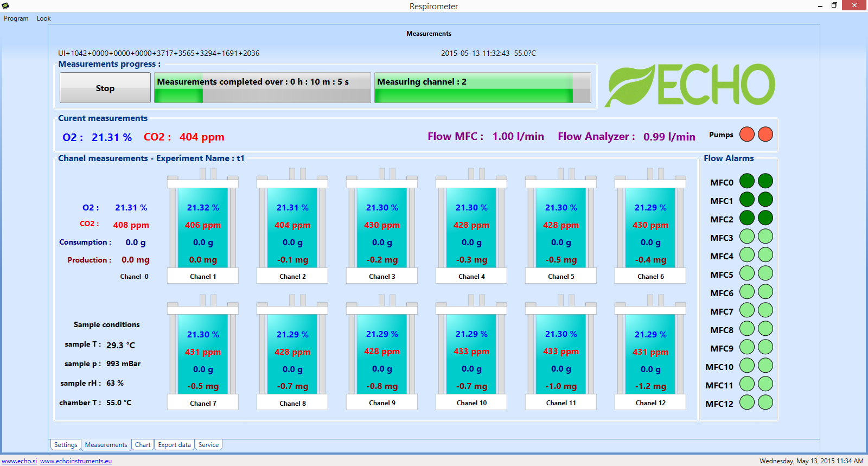Click the first MFC5 flow alarm light

(x=747, y=273)
